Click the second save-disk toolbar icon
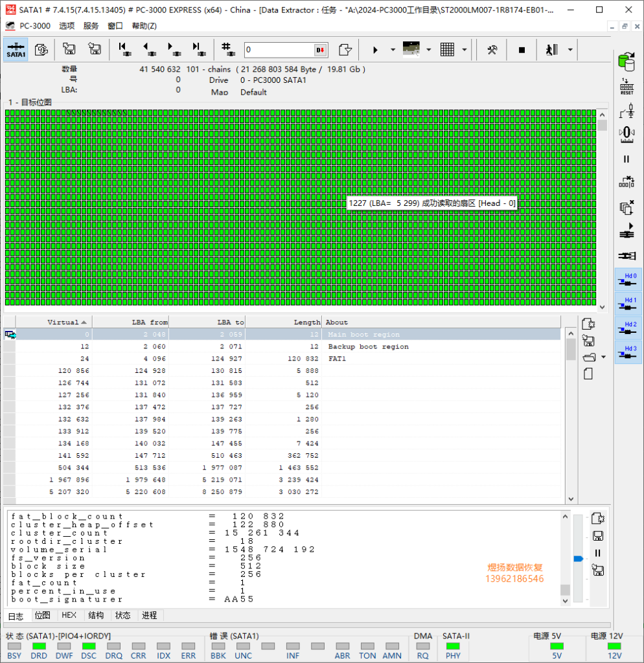The width and height of the screenshot is (644, 663). [95, 49]
